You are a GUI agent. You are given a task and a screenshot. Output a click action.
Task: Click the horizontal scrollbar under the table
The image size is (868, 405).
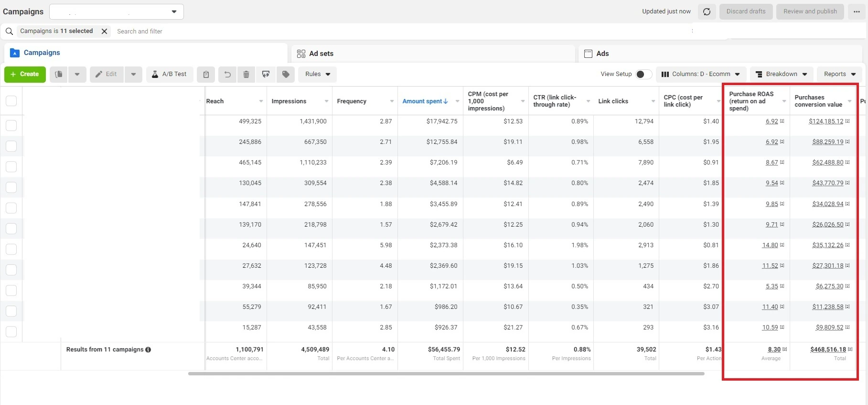click(446, 373)
